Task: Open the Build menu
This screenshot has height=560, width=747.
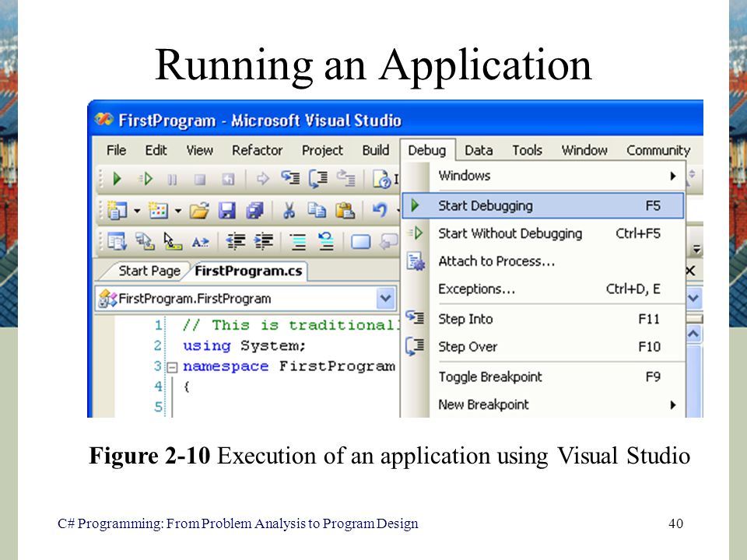Action: [376, 150]
